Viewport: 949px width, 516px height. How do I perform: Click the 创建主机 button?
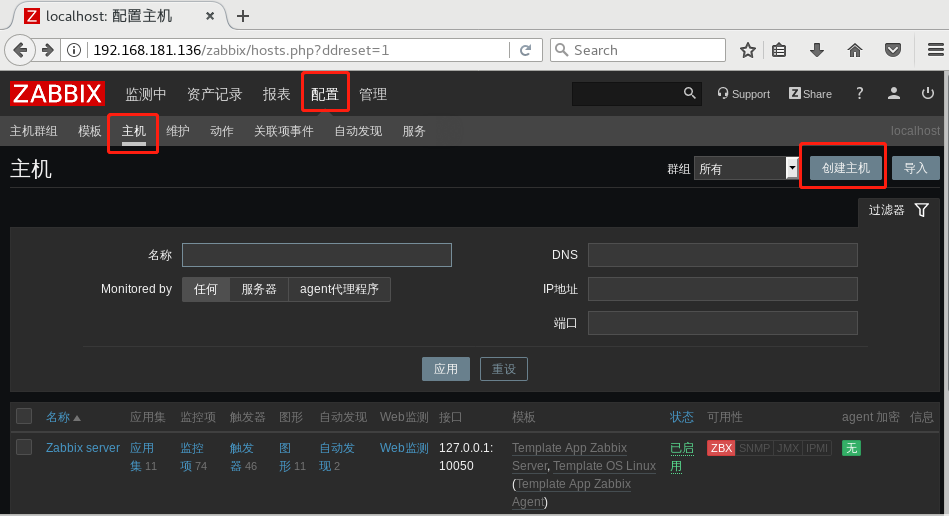point(846,168)
